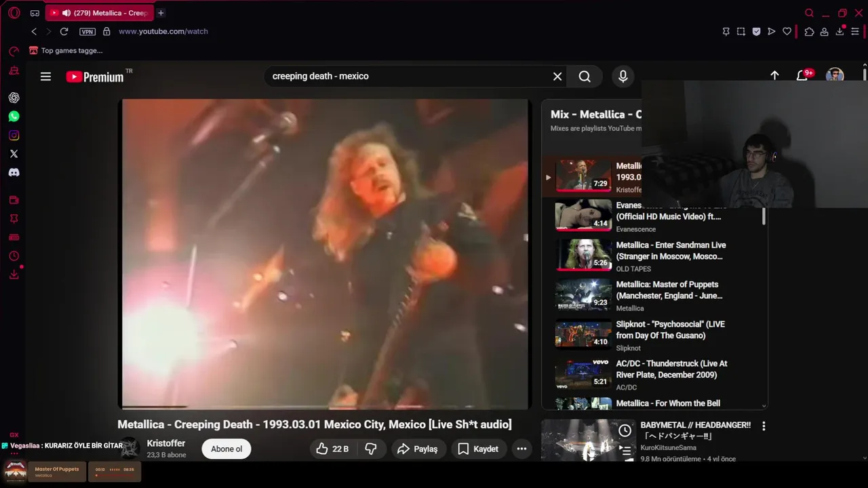Image resolution: width=868 pixels, height=488 pixels.
Task: Open the sidebar pinboards pin icon
Action: [x=14, y=219]
